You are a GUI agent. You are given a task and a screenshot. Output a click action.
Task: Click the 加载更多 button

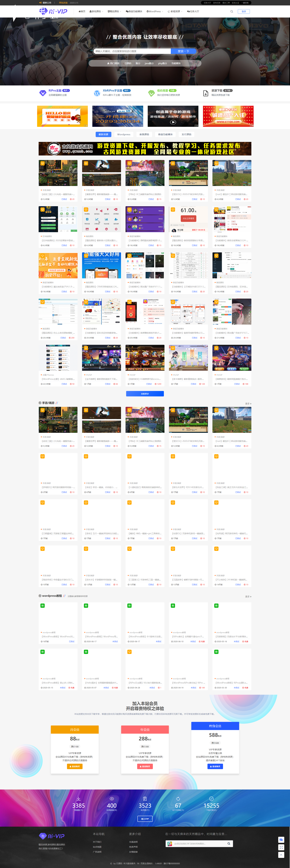145,394
